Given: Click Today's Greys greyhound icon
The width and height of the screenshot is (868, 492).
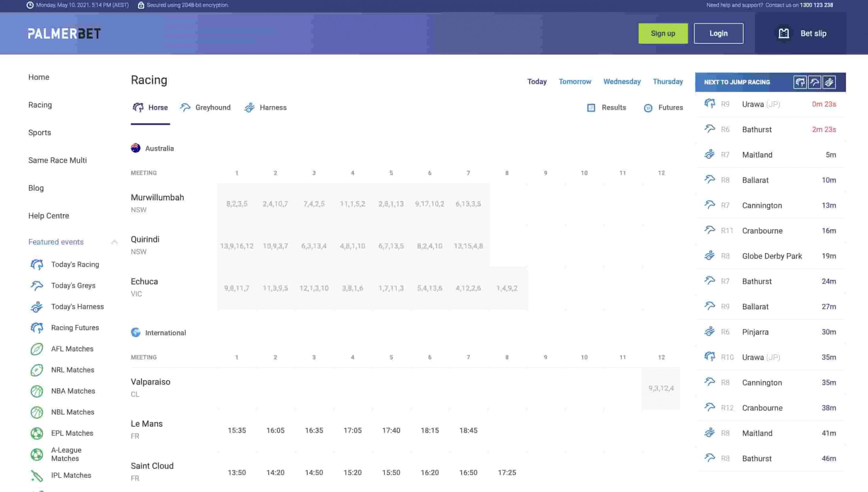Looking at the screenshot, I should click(37, 286).
